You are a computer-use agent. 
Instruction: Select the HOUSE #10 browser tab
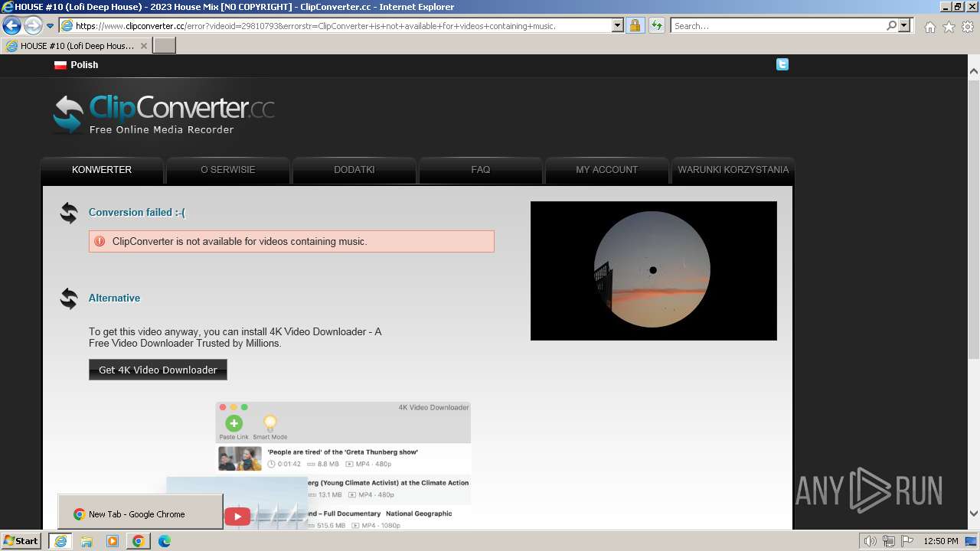click(x=77, y=46)
